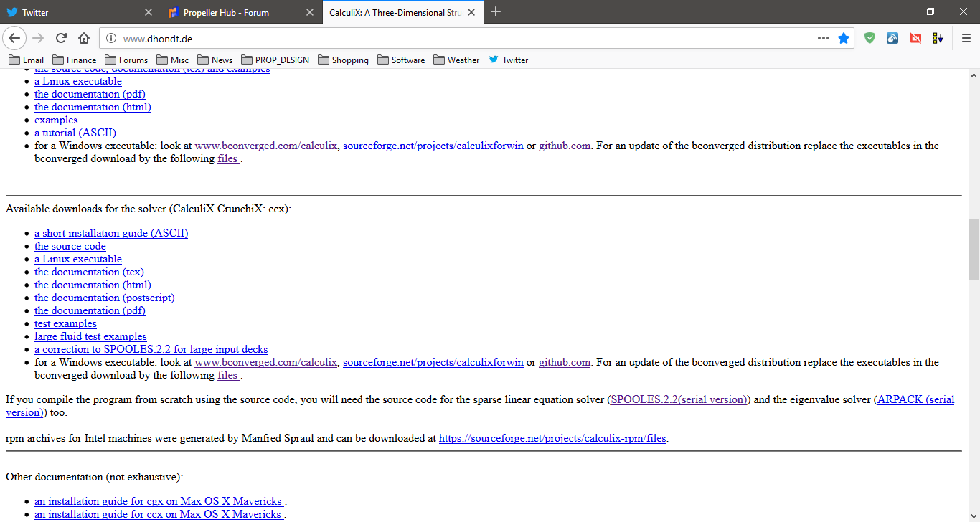The image size is (980, 522).
Task: Open the Misc bookmarks folder
Action: [173, 60]
